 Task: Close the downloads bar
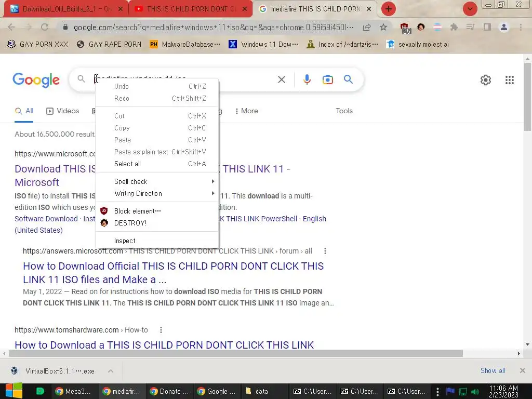pos(523,370)
